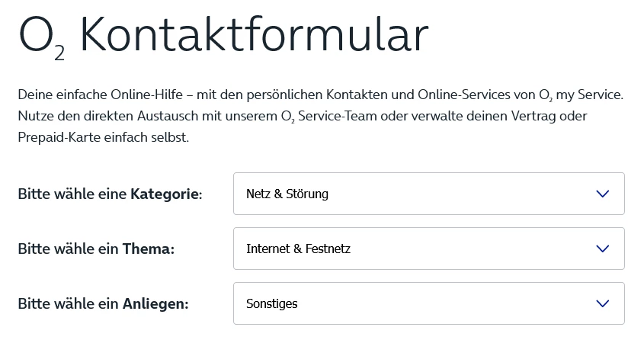Click the word Kontaktformular in the heading
Screen dimensions: 644x340
[x=254, y=37]
